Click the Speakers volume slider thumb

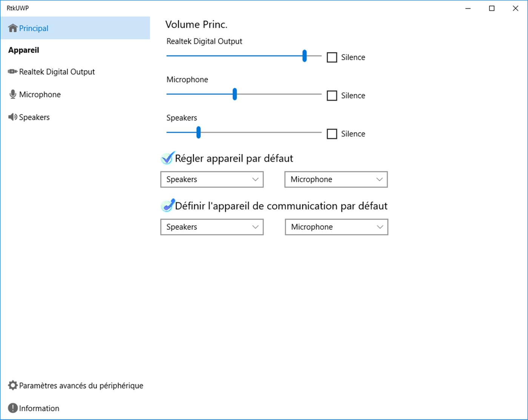199,132
